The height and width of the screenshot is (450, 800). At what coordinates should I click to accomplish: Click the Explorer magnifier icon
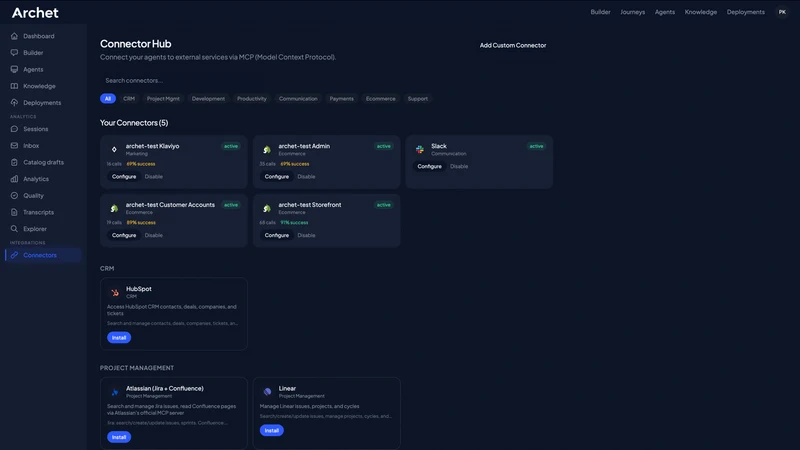(14, 229)
